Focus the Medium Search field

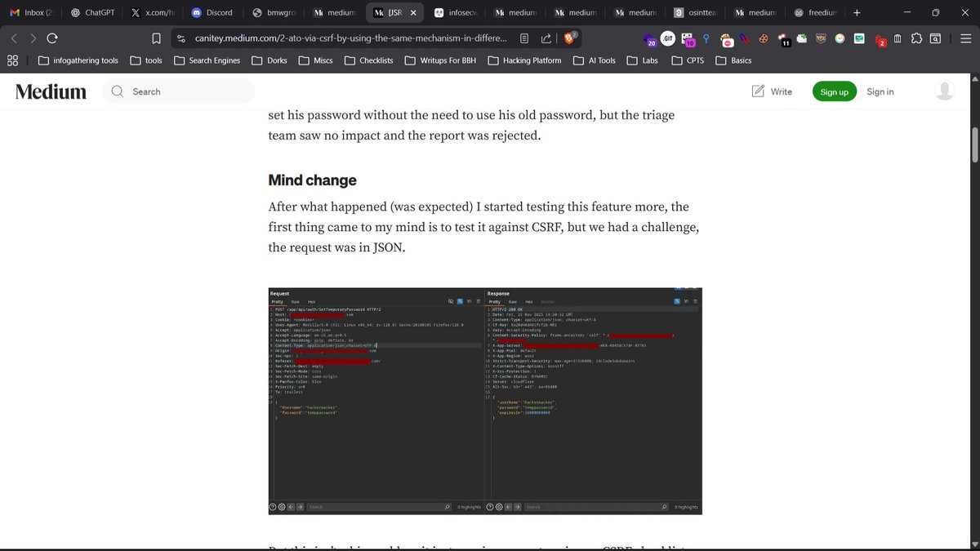click(x=179, y=91)
